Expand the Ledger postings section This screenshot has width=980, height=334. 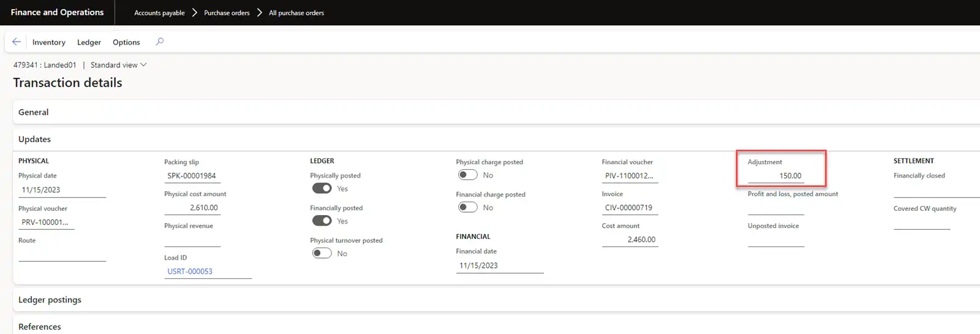click(x=50, y=300)
